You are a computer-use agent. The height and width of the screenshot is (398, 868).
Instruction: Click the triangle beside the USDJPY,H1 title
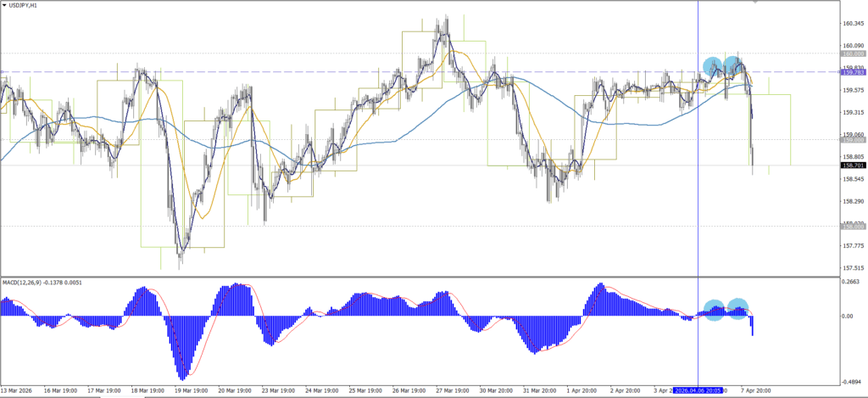[x=5, y=6]
